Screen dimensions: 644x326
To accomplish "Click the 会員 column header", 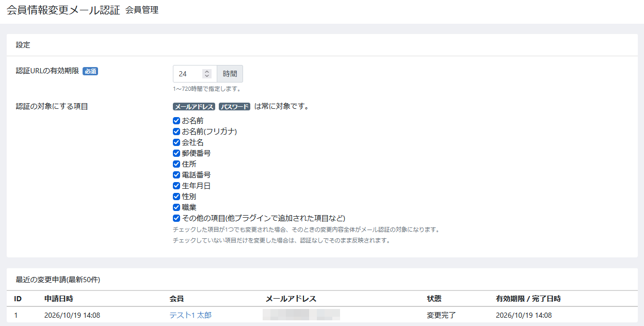I will tap(176, 299).
